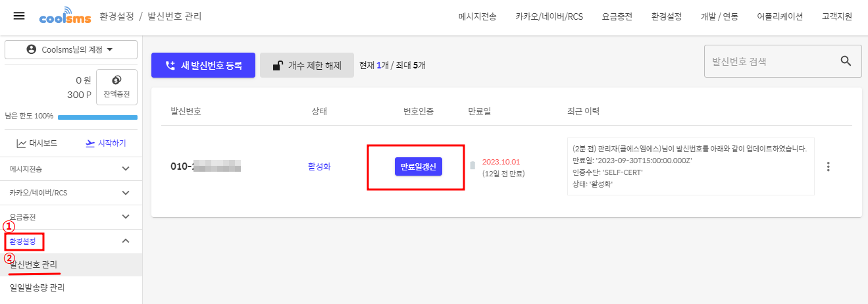The height and width of the screenshot is (304, 868).
Task: Open the 시작하기 link
Action: [106, 143]
